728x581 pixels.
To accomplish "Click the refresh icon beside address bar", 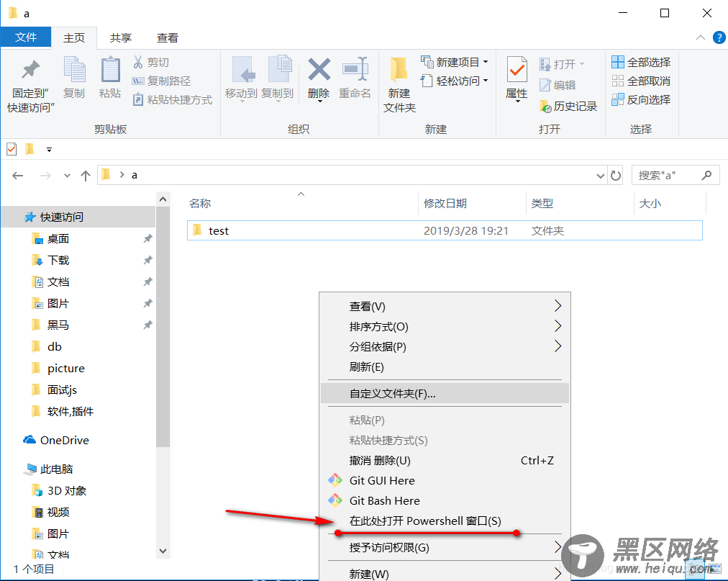I will (x=616, y=176).
